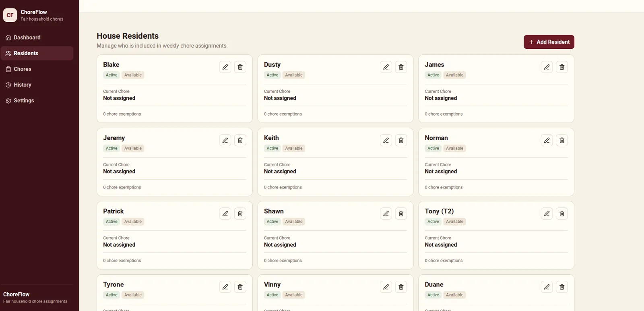Click Blake's Active status badge
Viewport: 644px width, 311px height.
[x=111, y=75]
